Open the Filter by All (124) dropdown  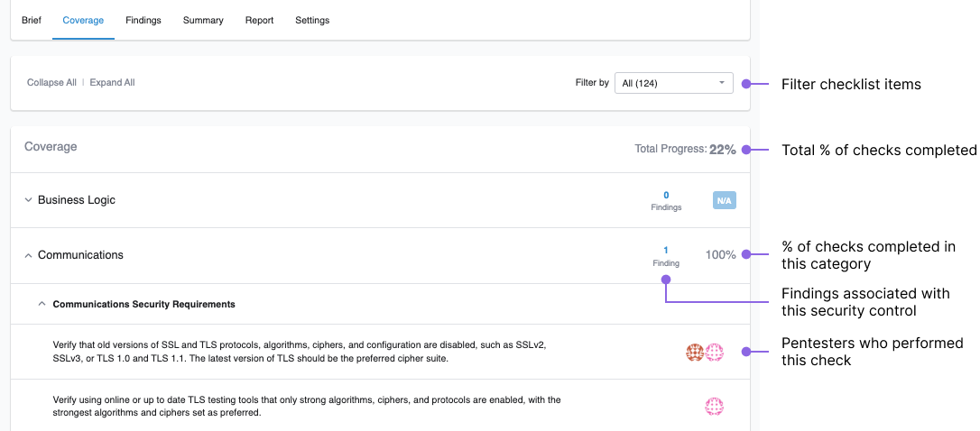(x=674, y=82)
